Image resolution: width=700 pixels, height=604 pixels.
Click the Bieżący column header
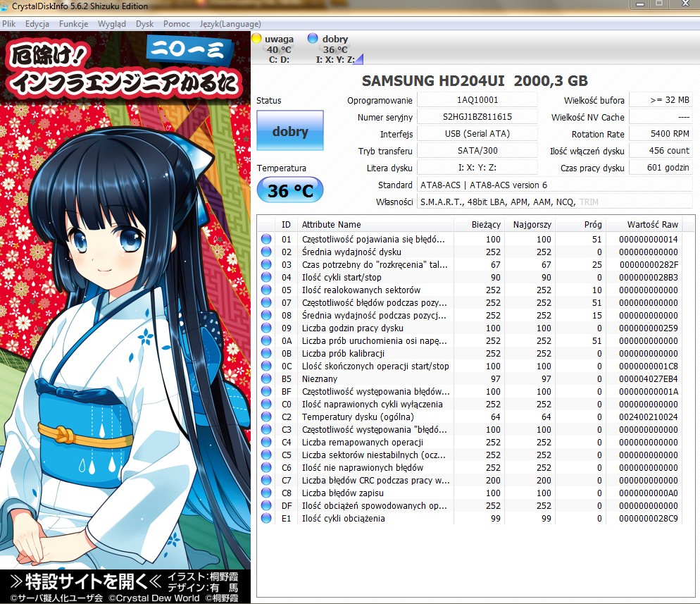(479, 224)
